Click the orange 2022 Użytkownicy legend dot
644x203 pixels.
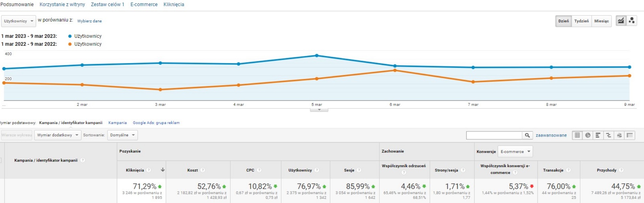70,44
